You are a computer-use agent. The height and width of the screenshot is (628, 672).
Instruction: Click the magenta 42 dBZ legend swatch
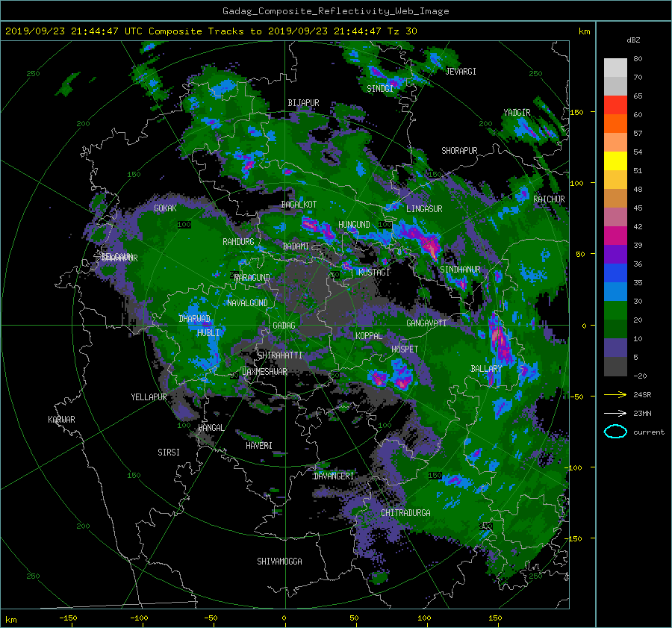click(615, 235)
